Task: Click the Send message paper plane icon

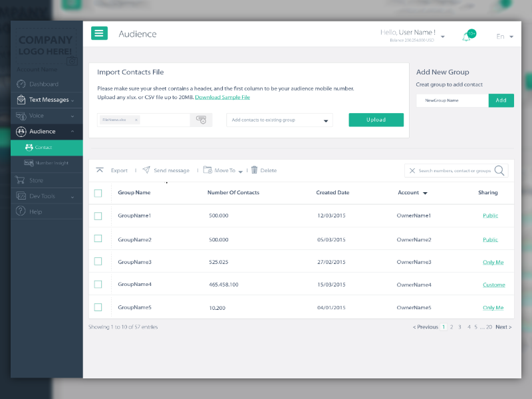Action: click(x=146, y=170)
